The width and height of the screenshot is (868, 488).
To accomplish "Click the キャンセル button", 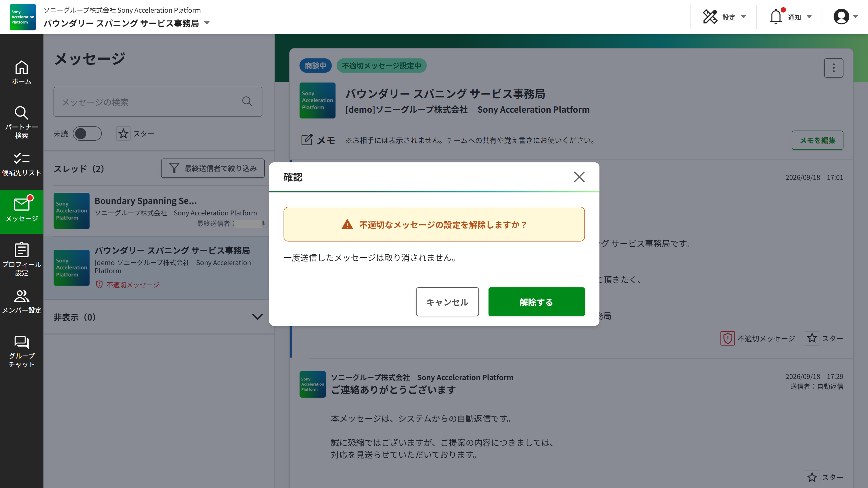I will point(447,302).
